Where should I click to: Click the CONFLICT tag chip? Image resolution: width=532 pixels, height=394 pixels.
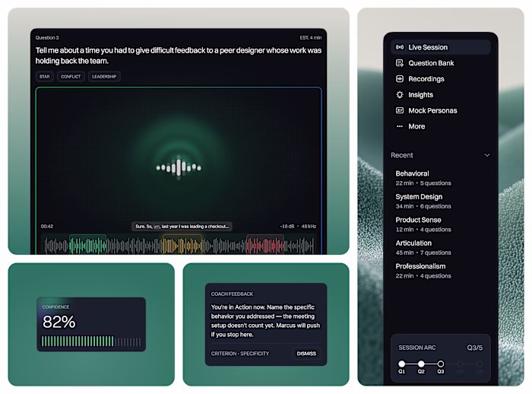click(x=71, y=76)
